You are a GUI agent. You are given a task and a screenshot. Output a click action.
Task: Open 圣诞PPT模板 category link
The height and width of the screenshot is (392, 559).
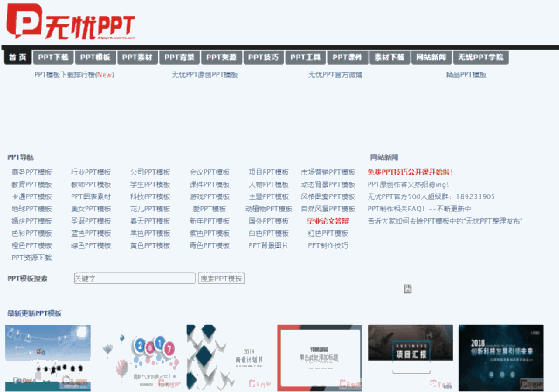click(91, 221)
